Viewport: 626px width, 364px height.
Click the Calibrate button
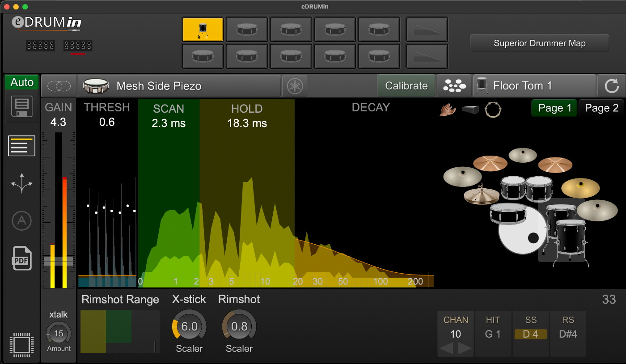[x=406, y=86]
